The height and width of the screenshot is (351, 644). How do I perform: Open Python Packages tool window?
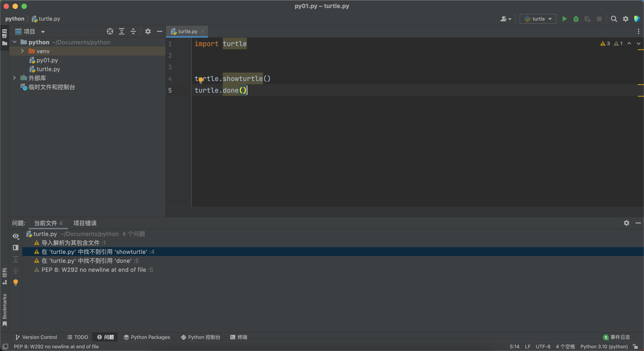147,337
